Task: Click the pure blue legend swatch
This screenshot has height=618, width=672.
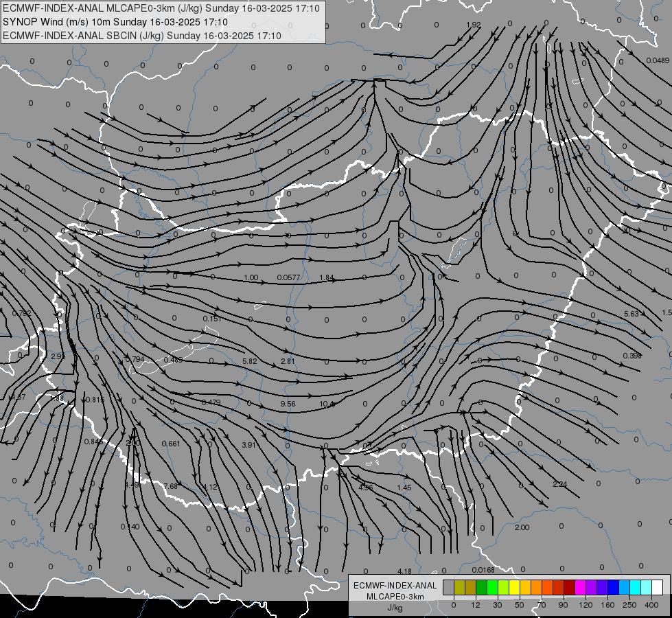Action: (613, 588)
